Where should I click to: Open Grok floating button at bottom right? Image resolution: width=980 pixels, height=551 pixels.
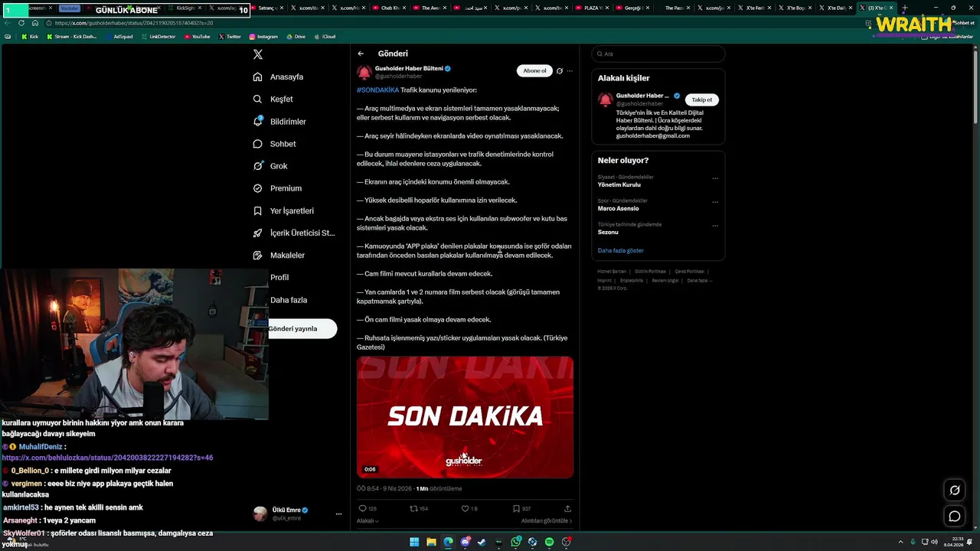point(955,491)
